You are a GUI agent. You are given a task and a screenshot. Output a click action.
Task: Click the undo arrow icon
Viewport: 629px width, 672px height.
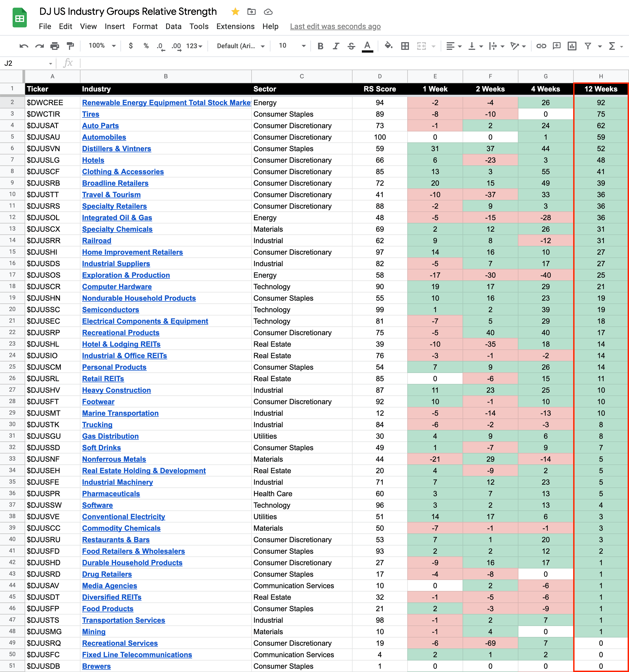(x=24, y=46)
